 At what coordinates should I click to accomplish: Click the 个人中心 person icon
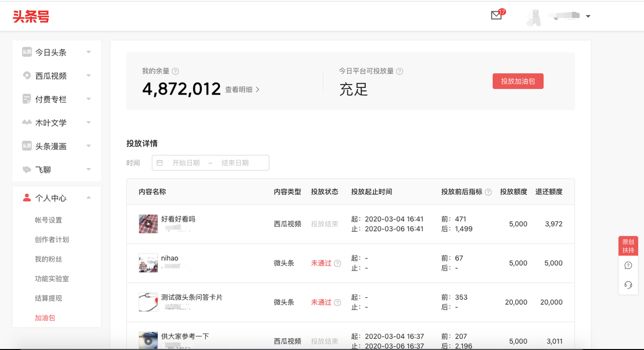tap(25, 198)
